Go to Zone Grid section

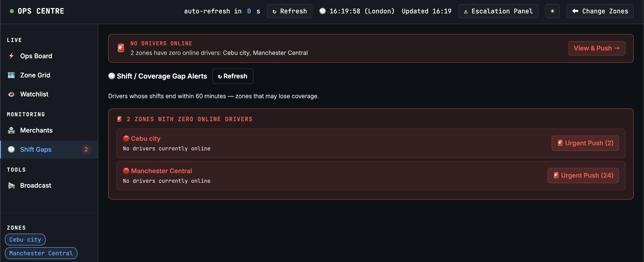click(x=35, y=75)
